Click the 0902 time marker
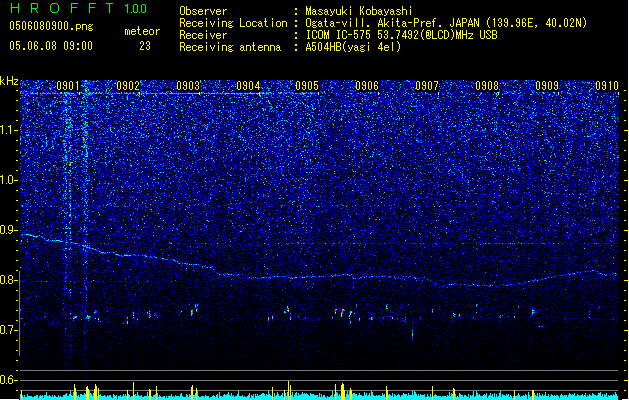Screen dimensions: 629x400 tap(128, 86)
